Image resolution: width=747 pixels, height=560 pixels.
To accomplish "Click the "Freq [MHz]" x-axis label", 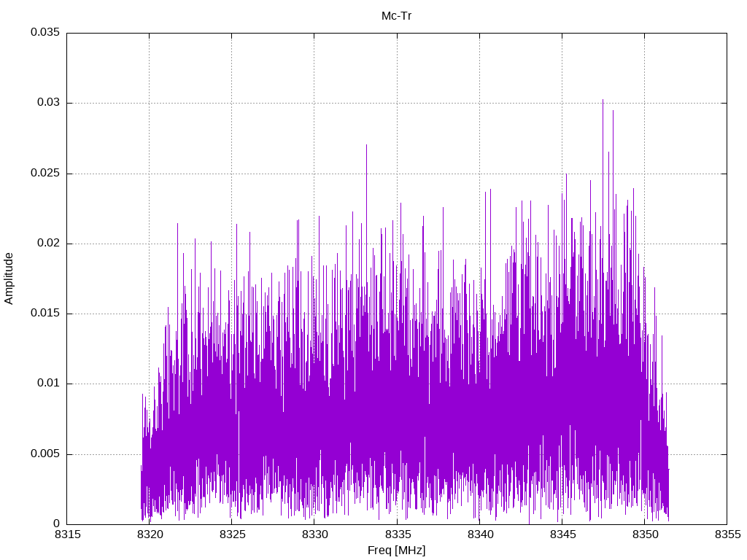I will tap(396, 551).
